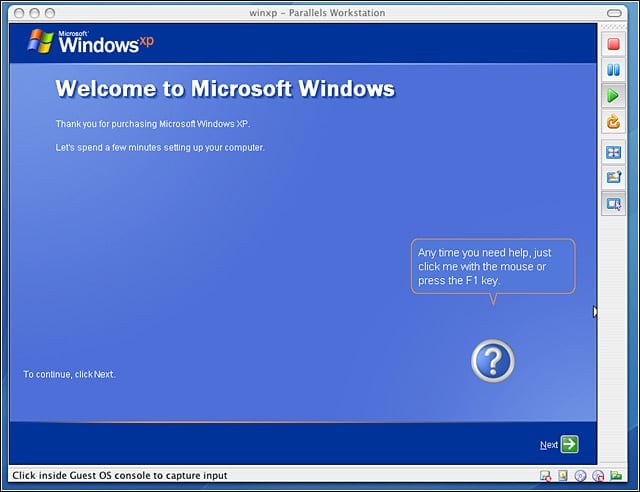Click 'Let's spend a few minutes' text
This screenshot has height=492, width=640.
[160, 147]
